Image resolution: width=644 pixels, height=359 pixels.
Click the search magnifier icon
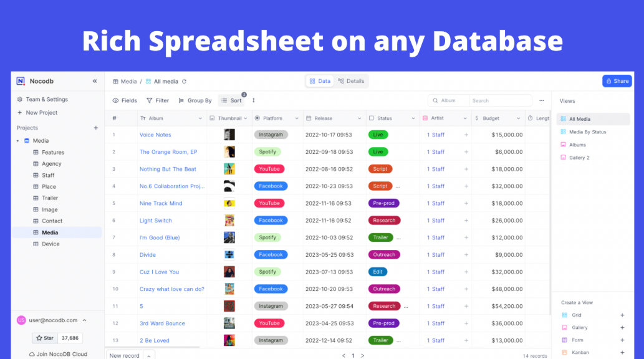[x=435, y=100]
